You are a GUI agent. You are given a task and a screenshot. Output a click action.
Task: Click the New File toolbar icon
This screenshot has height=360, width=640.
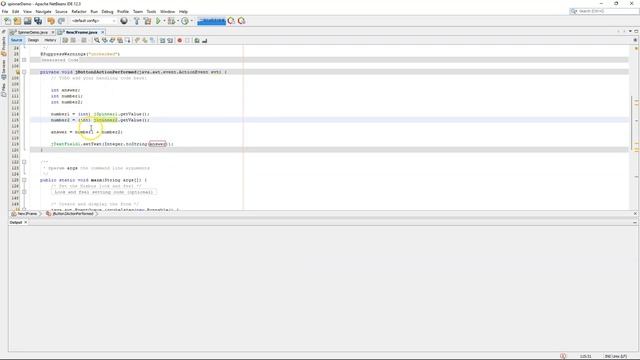click(7, 21)
